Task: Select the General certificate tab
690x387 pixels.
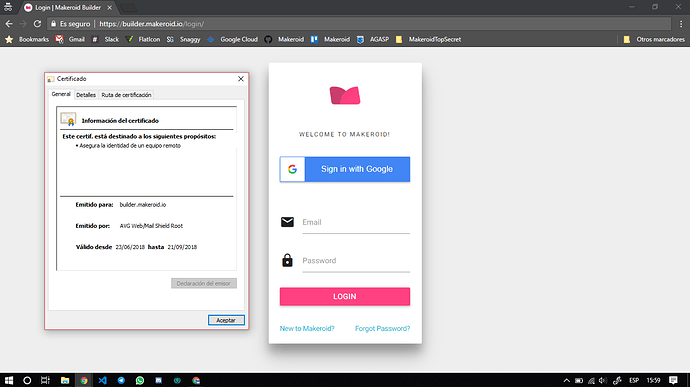Action: [x=61, y=94]
